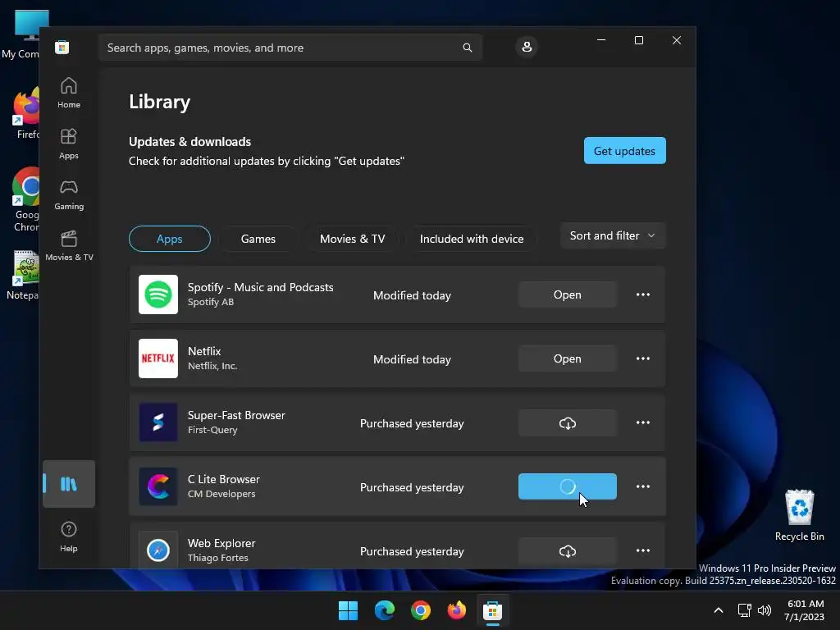Click the Netflix app icon
The image size is (840, 630).
click(158, 358)
